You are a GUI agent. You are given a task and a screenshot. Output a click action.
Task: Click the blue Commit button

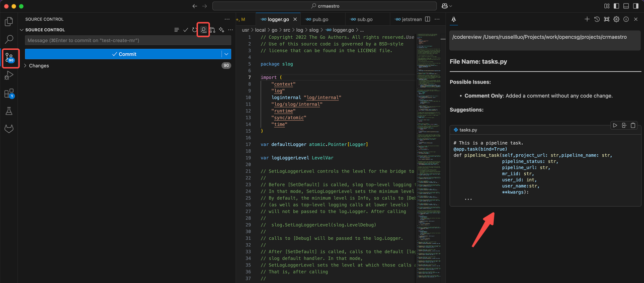click(123, 54)
